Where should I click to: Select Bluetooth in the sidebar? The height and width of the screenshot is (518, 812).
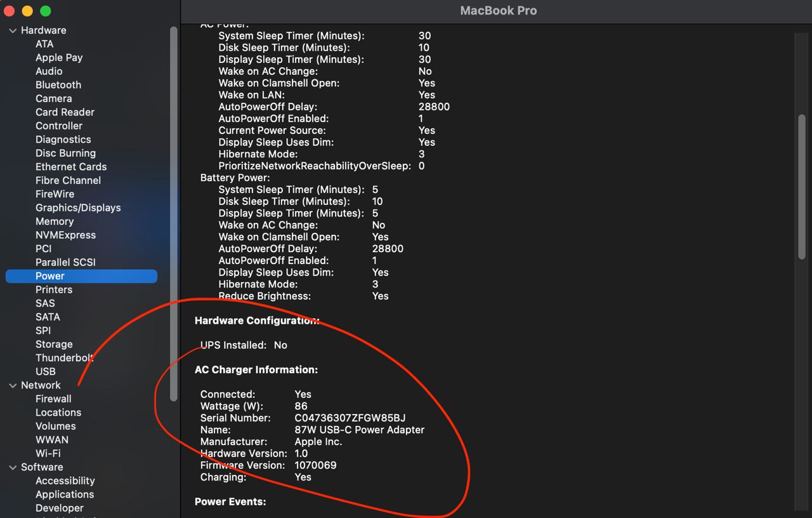(x=58, y=85)
